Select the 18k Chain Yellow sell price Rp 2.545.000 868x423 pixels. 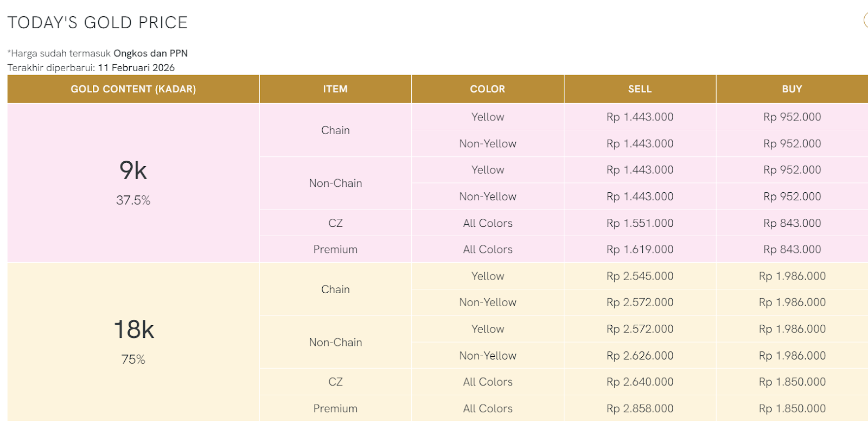640,276
